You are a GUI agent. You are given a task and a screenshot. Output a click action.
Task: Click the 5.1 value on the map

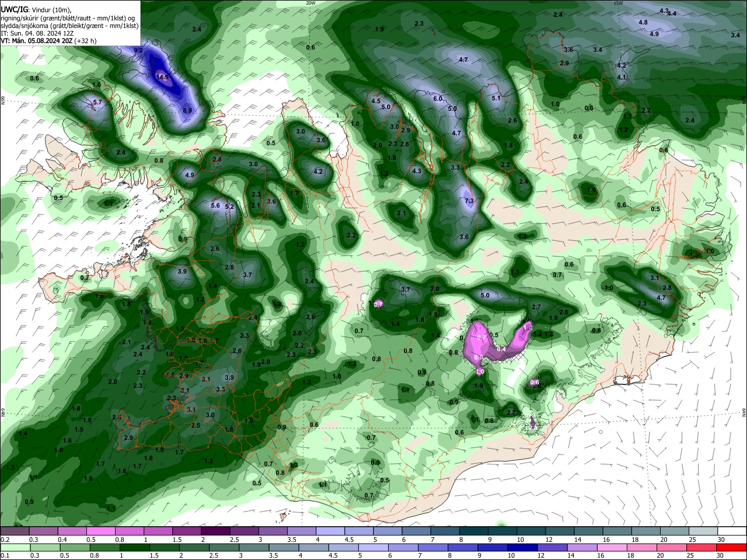coord(496,98)
